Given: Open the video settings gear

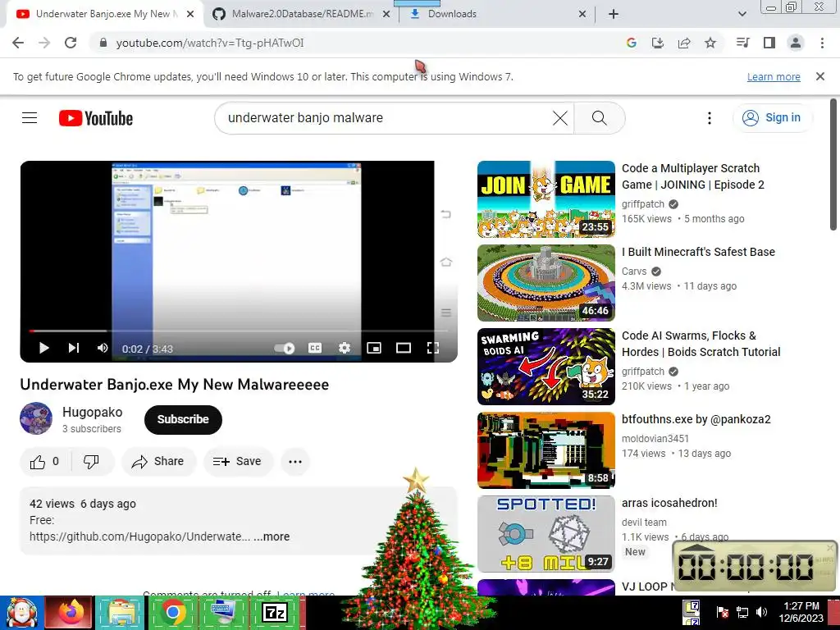Looking at the screenshot, I should coord(345,348).
